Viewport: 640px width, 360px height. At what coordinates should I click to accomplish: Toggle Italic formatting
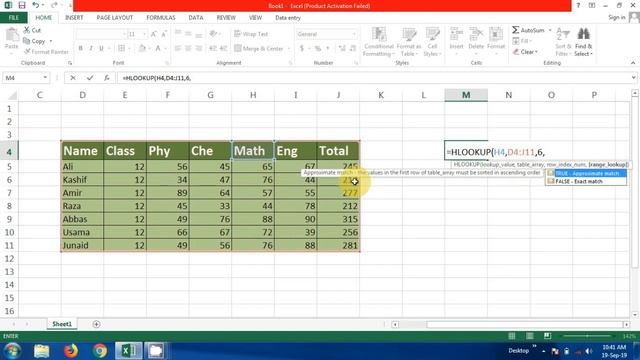(91, 49)
